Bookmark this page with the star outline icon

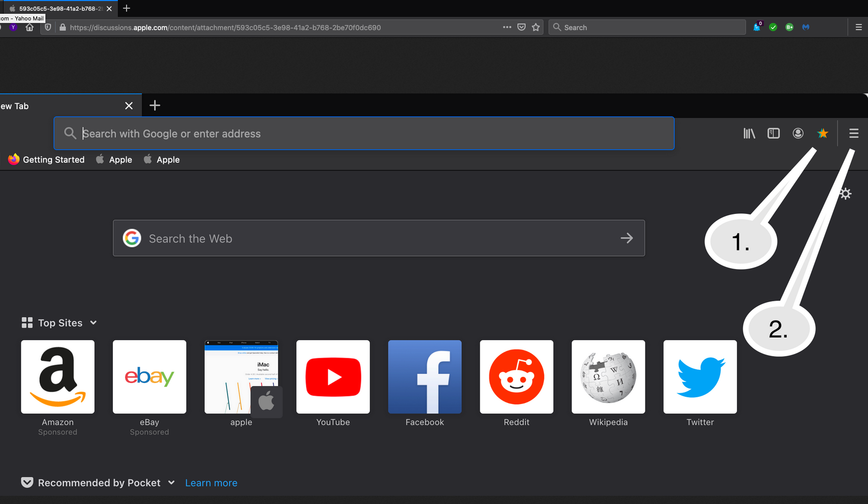click(x=536, y=28)
